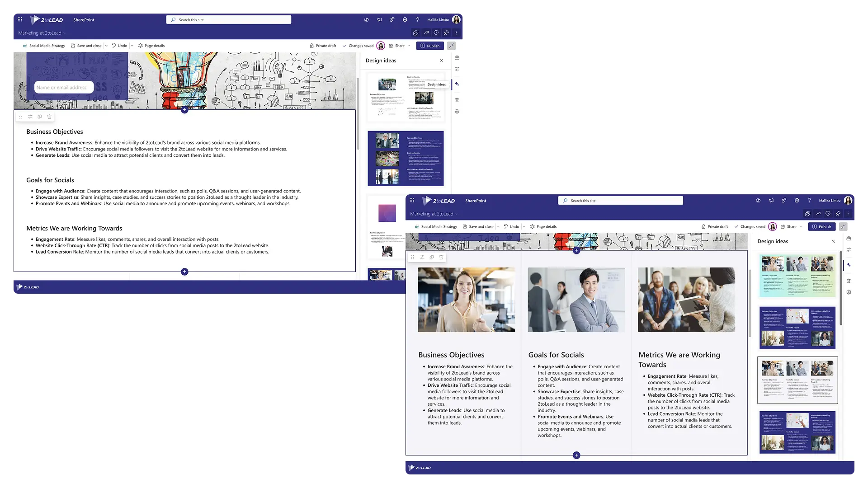
Task: Collapse pane arrows button in back window
Action: coord(451,46)
